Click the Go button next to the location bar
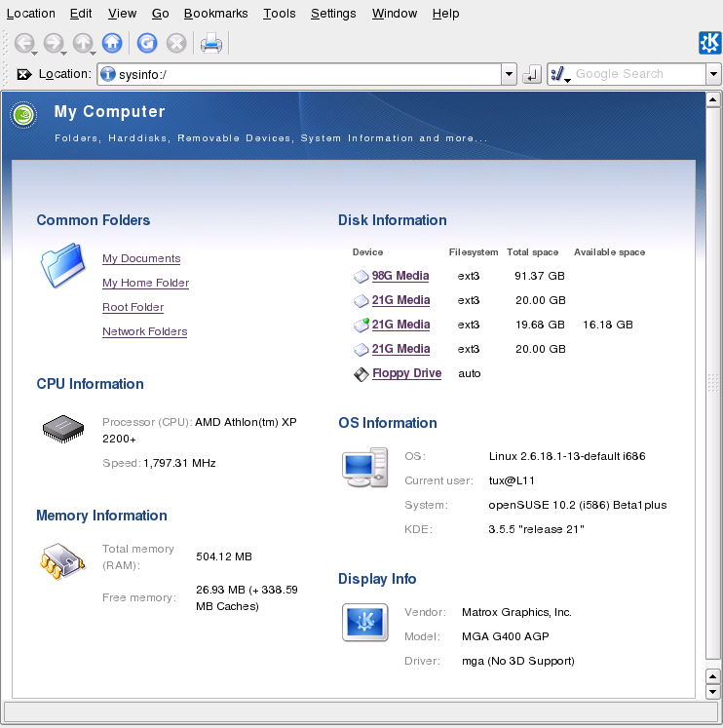723x728 pixels. click(x=532, y=74)
